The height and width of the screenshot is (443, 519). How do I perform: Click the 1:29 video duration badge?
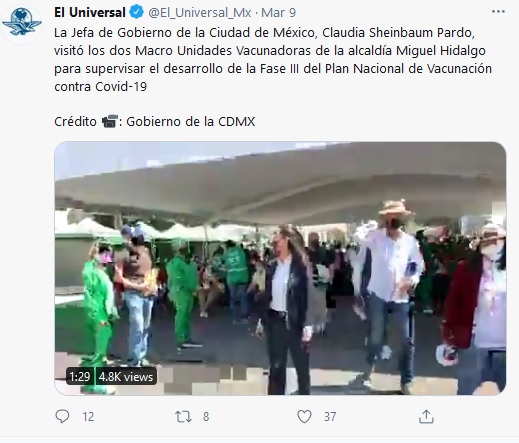point(80,377)
